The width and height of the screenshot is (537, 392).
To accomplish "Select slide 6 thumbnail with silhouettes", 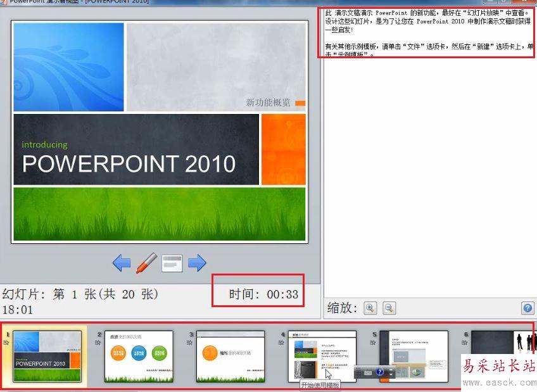I will coord(500,345).
